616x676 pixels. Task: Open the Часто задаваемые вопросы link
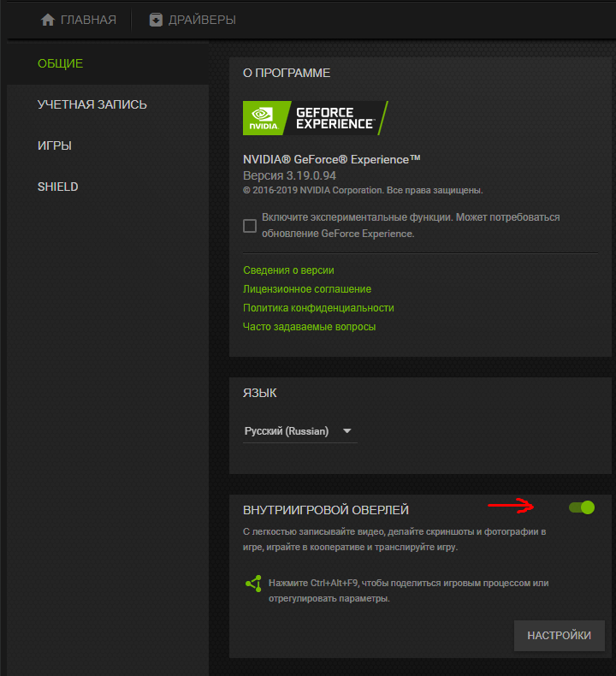[310, 327]
